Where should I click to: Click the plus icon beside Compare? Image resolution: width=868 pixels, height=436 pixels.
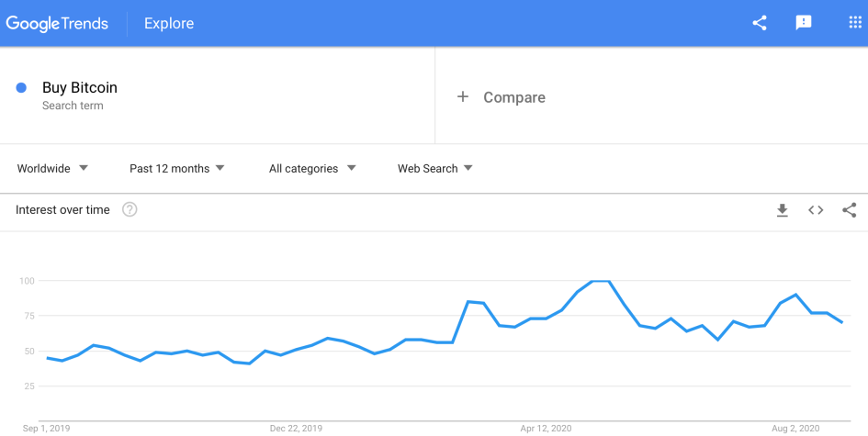tap(463, 96)
